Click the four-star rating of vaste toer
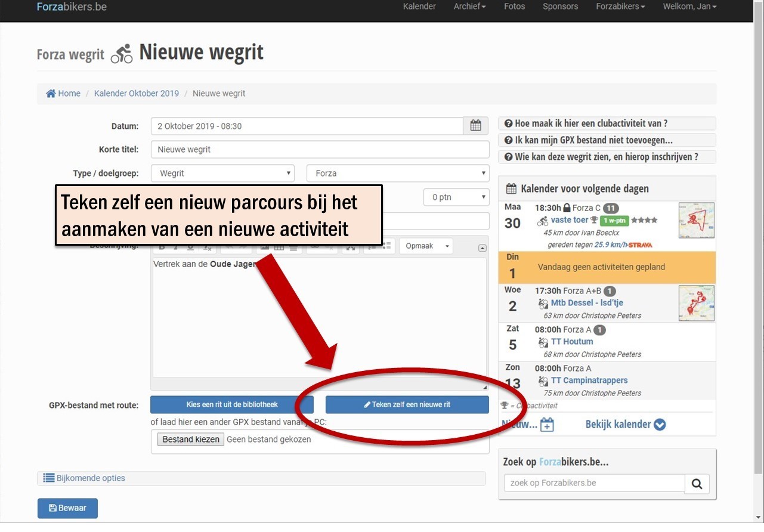 (645, 220)
